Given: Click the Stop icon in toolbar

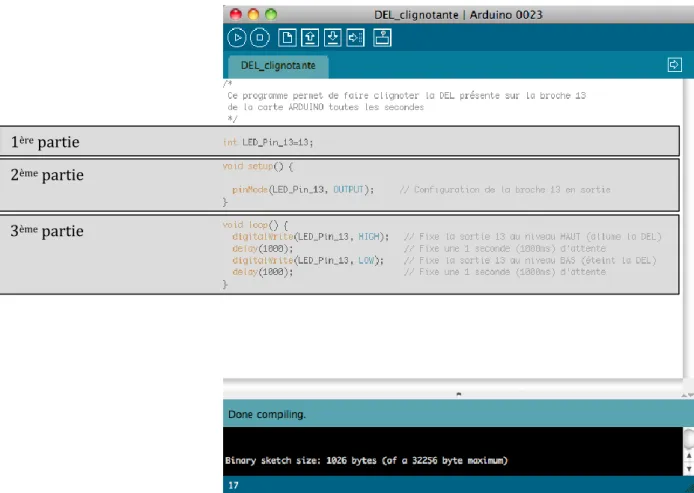Looking at the screenshot, I should click(x=260, y=38).
